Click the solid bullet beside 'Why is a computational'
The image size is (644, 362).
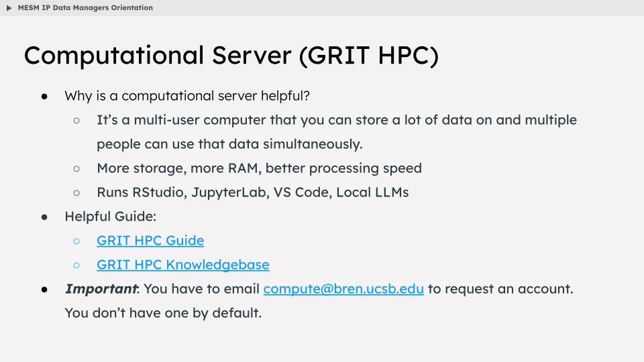44,97
